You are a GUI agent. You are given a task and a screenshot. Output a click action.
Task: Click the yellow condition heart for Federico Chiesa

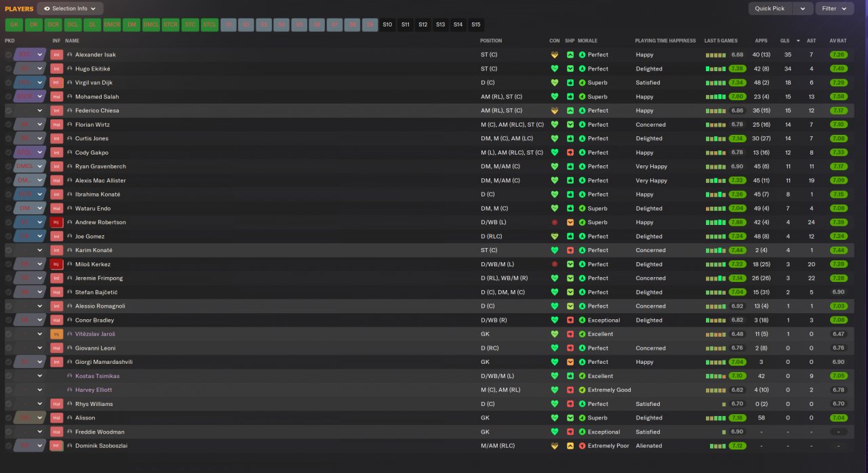click(554, 110)
